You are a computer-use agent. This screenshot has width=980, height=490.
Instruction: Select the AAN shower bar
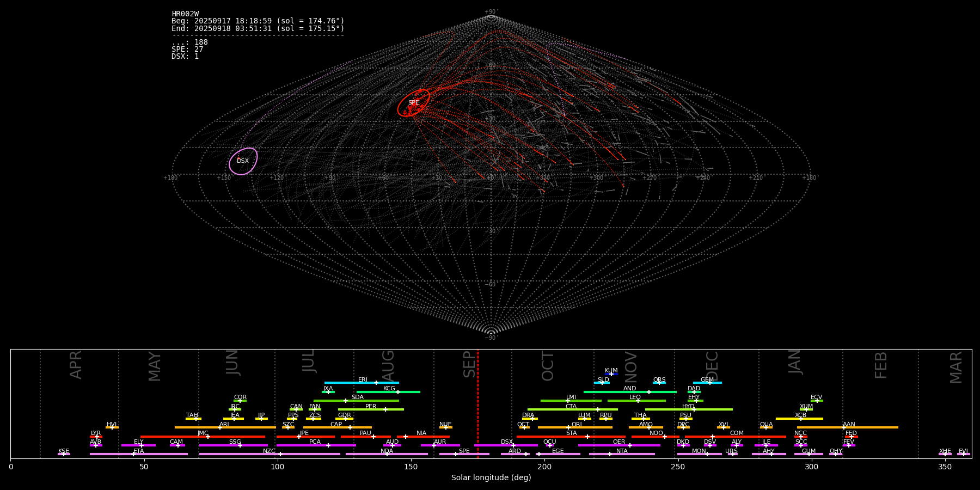(848, 427)
